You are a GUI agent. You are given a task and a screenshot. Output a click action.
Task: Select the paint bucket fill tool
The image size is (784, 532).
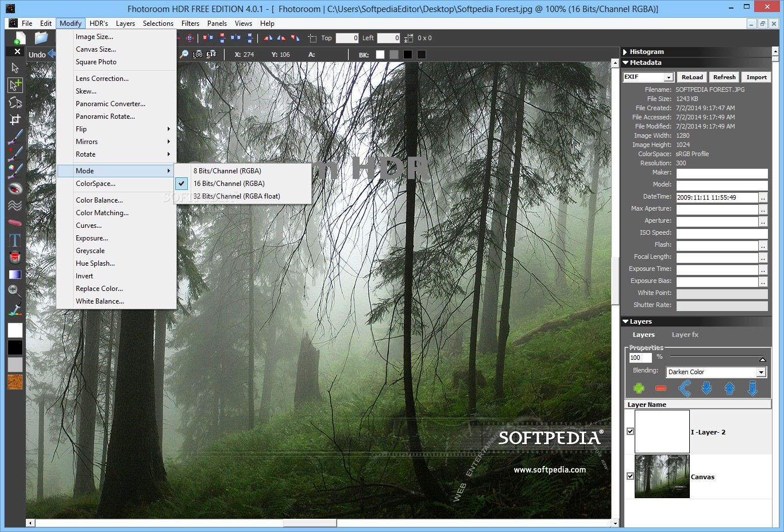pyautogui.click(x=16, y=257)
